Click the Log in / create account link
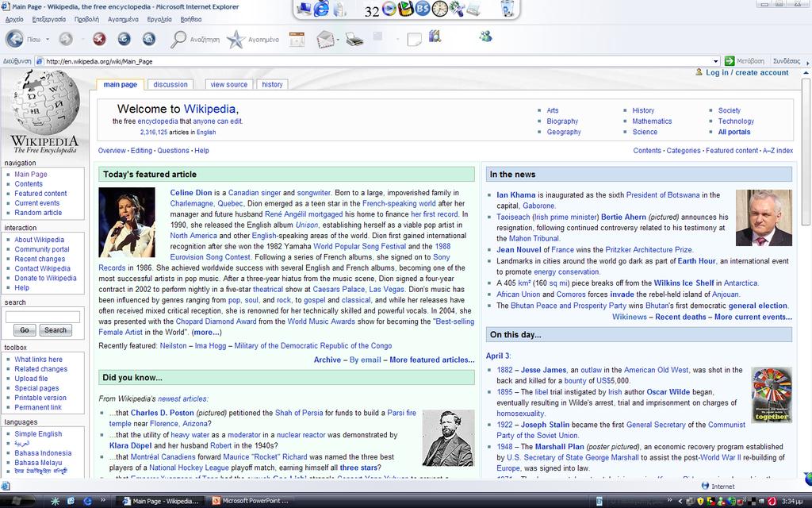 coord(747,72)
